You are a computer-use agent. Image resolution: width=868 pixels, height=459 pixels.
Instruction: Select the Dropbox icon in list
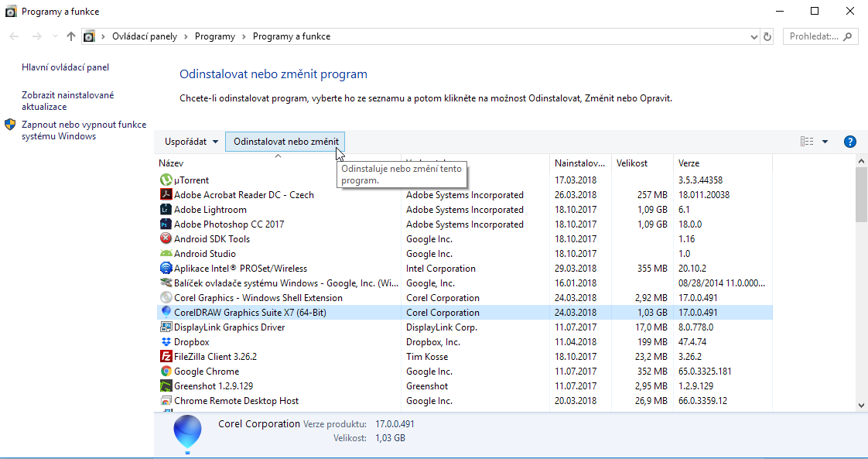pyautogui.click(x=166, y=342)
